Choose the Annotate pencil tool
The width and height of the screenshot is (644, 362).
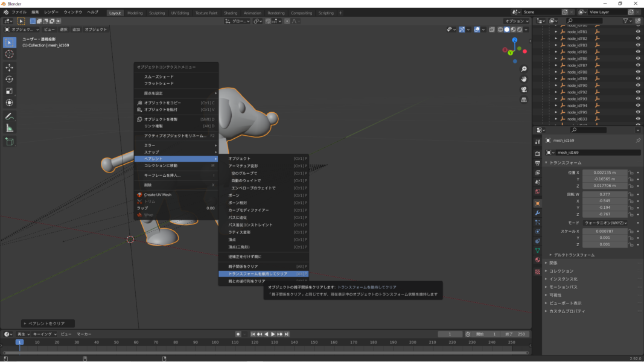10,116
